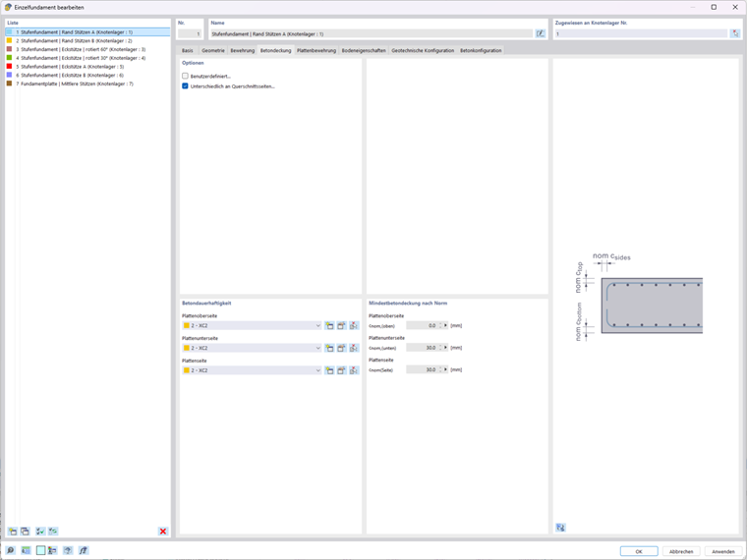Open the units and decimals (0.00) icon
Screen dimensions: 747x560
pyautogui.click(x=26, y=550)
